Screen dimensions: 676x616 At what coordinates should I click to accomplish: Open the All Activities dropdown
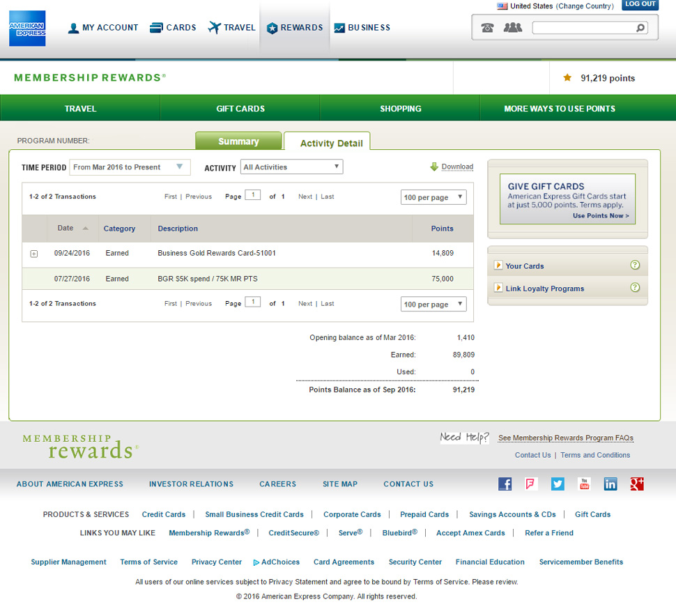click(292, 167)
